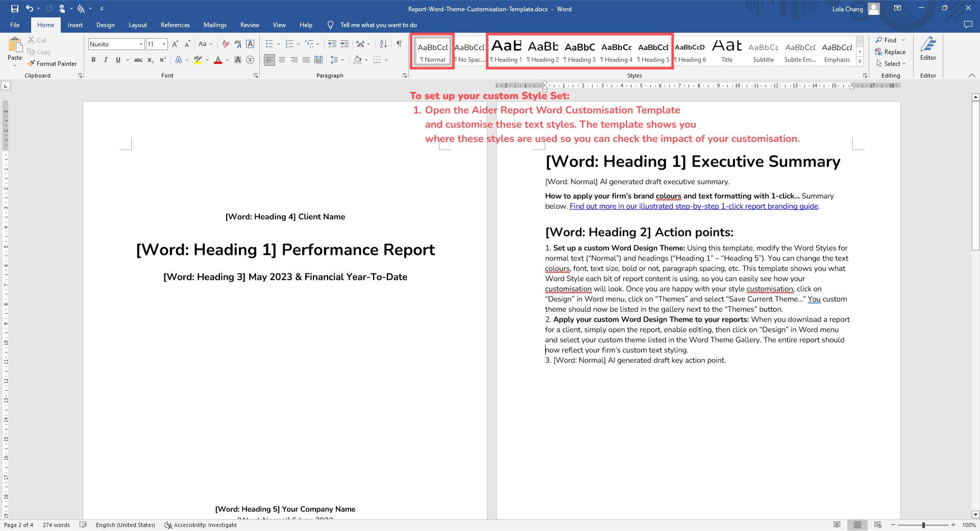Click the Save icon in the title bar
The width and height of the screenshot is (980, 531).
(x=15, y=9)
